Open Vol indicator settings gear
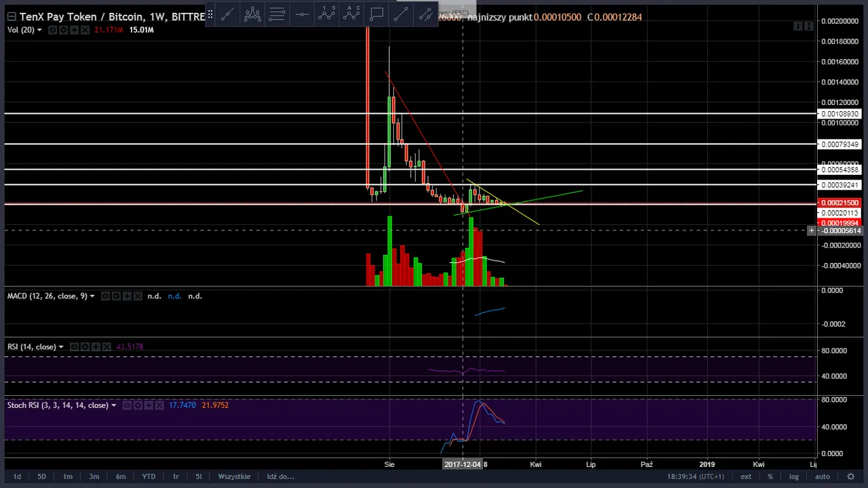Image resolution: width=868 pixels, height=488 pixels. click(x=63, y=30)
